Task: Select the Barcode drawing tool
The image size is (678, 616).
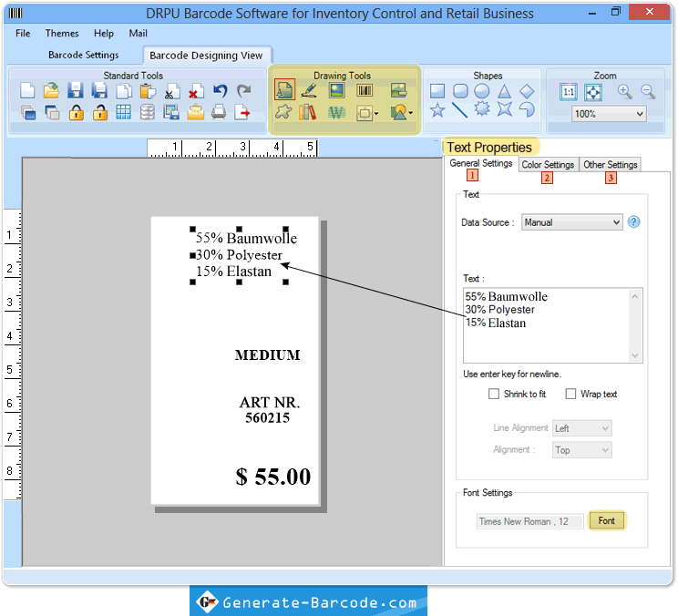Action: click(365, 90)
